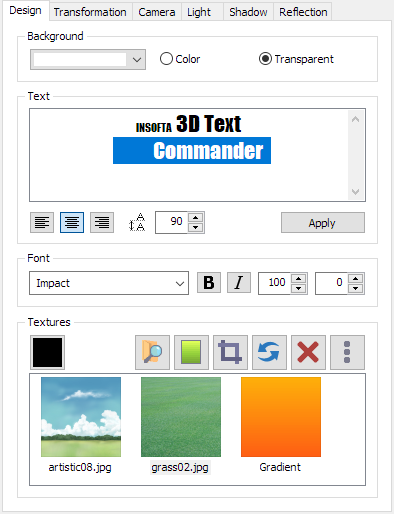Toggle Italic font style button

coord(239,283)
